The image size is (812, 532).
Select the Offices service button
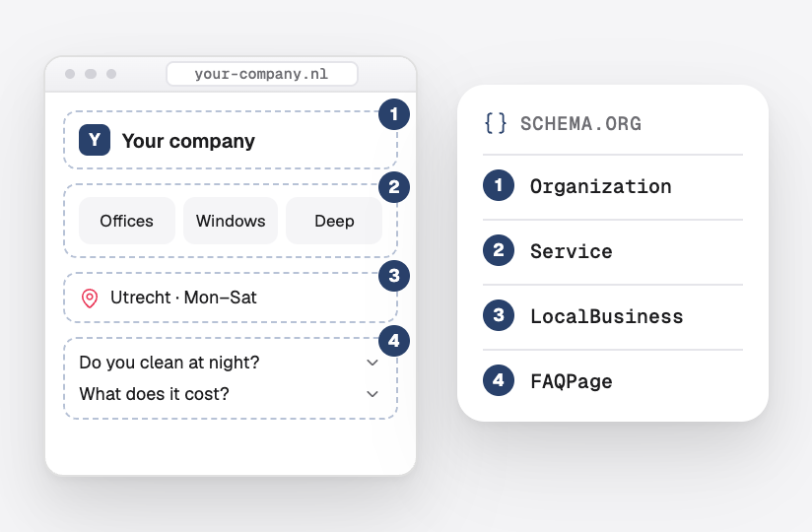click(127, 221)
